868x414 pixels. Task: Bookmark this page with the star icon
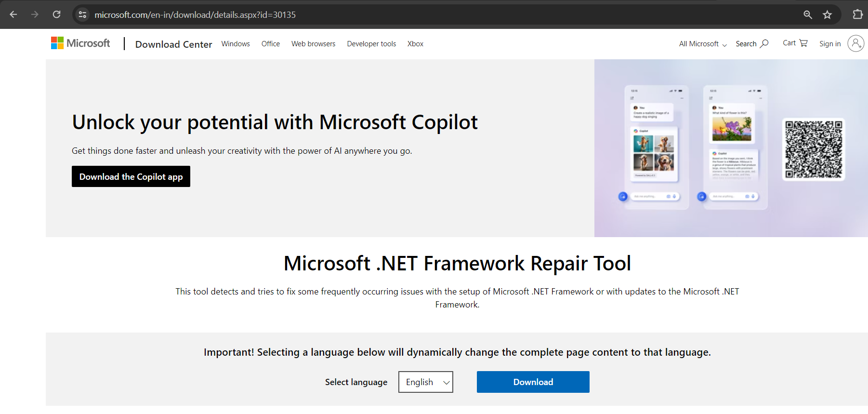(x=827, y=14)
